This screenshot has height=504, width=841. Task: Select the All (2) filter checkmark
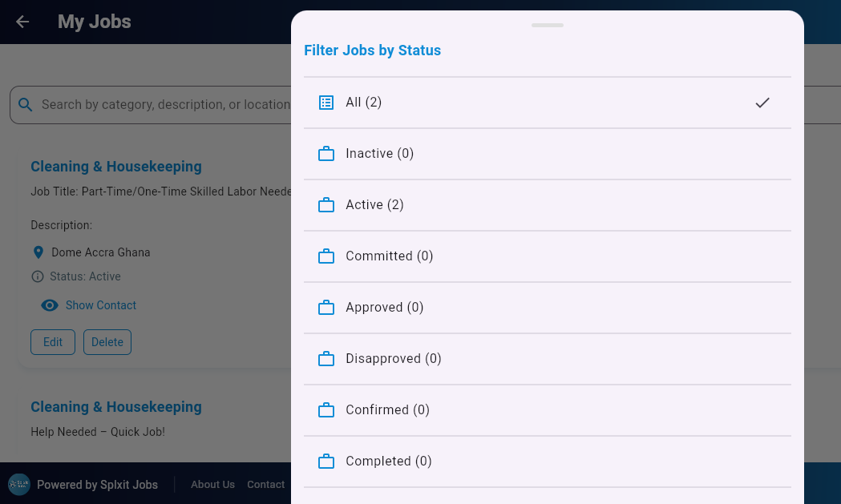pos(762,103)
